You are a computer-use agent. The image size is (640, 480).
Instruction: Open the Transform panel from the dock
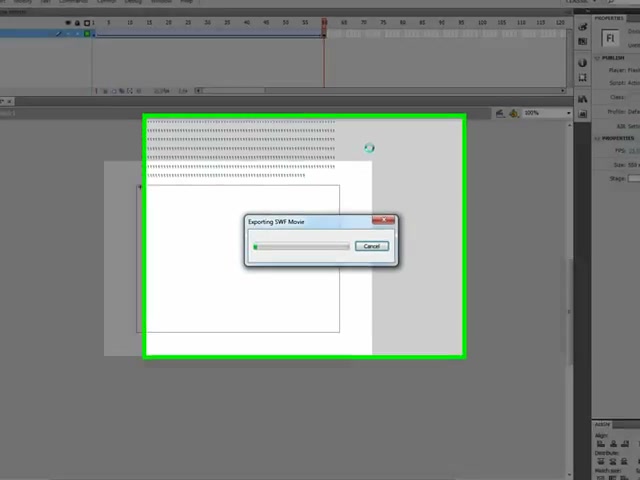point(582,77)
